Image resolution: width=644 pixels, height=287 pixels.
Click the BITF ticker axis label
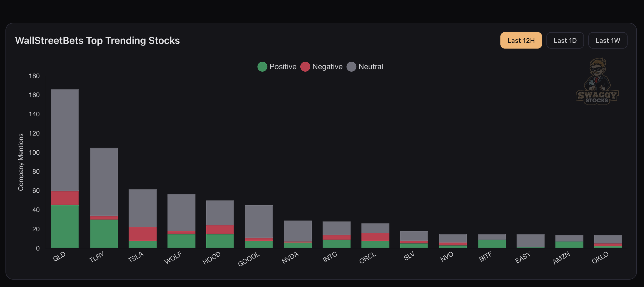[485, 257]
